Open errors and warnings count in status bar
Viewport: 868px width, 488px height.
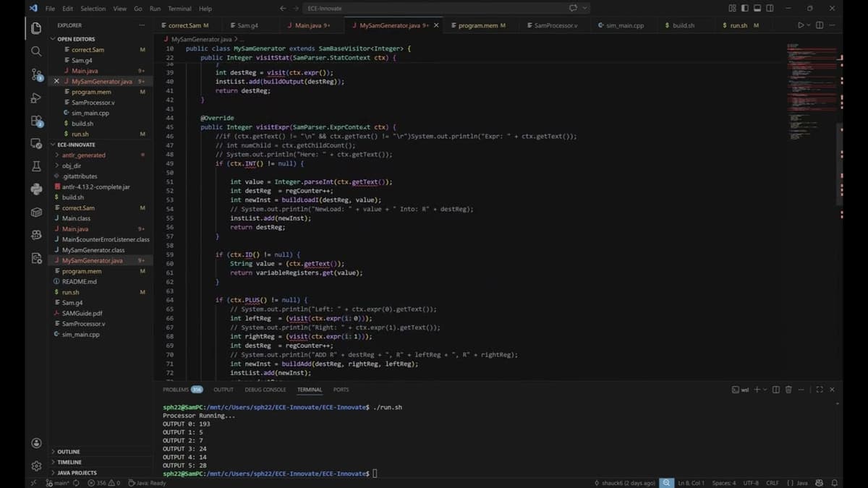105,482
